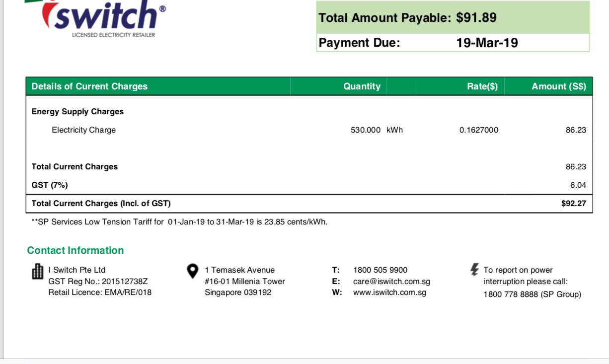Click the $92.27 total incl. GST
This screenshot has height=364, width=609.
tap(573, 204)
